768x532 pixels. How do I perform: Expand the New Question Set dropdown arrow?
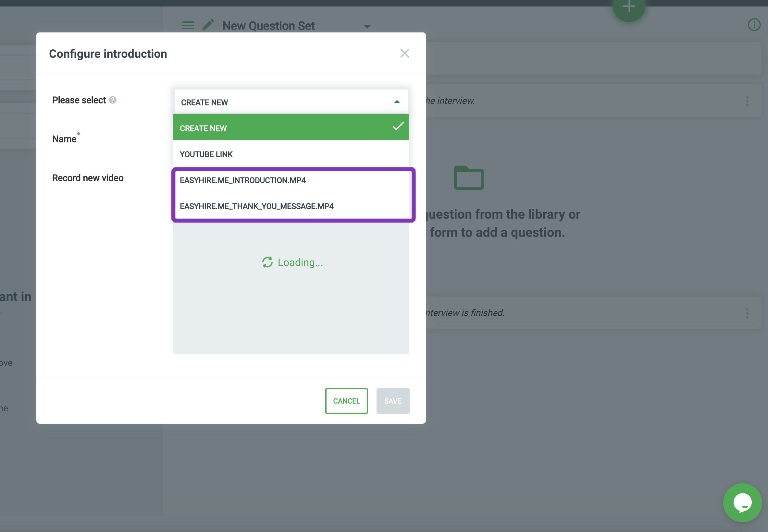[x=367, y=27]
